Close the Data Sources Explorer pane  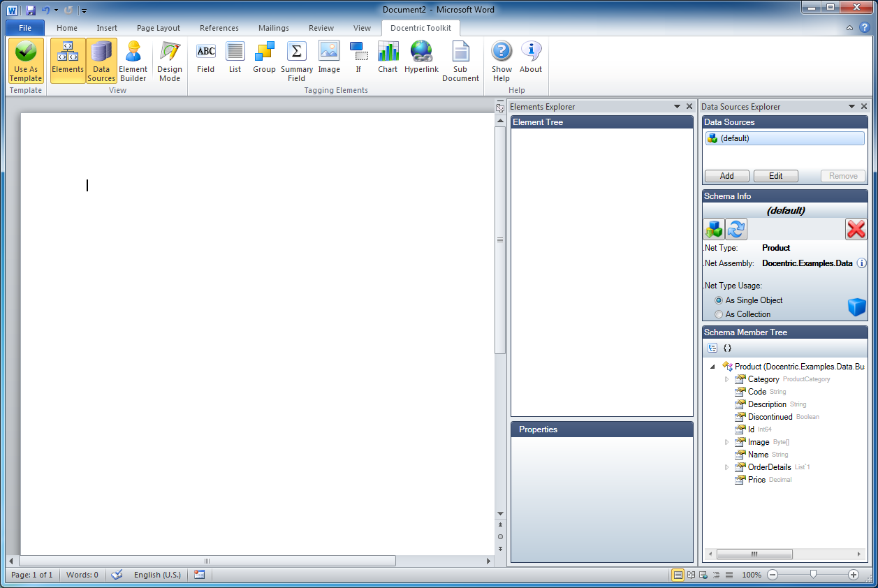click(864, 106)
